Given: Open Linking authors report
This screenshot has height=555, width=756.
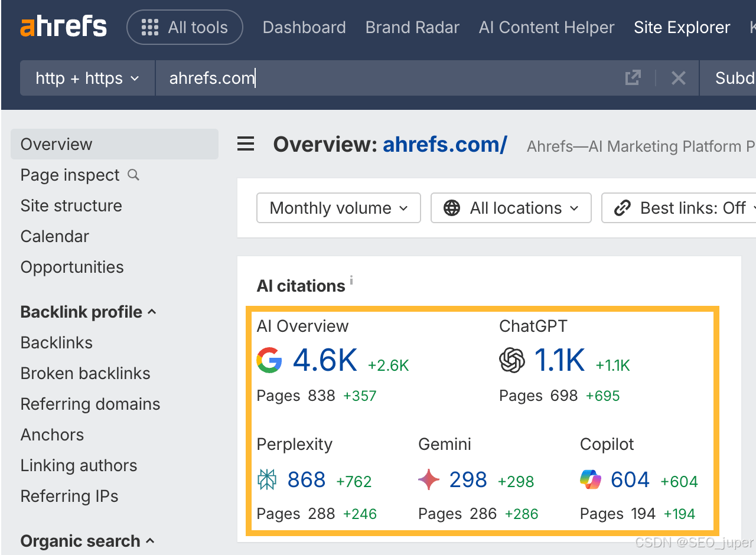Looking at the screenshot, I should click(x=79, y=465).
